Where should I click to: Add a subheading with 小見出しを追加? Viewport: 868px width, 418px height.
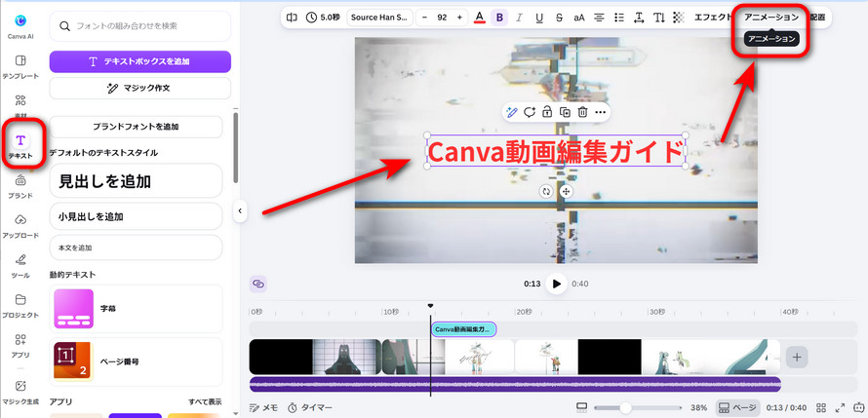tap(136, 216)
